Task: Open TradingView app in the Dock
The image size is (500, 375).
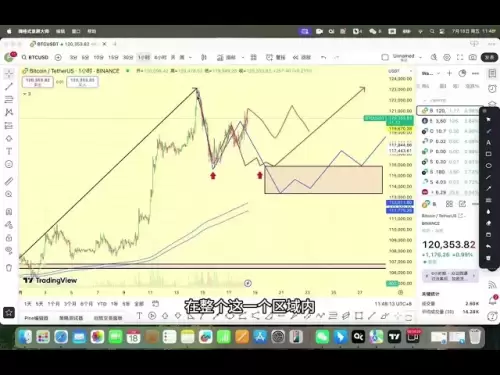Action: (x=394, y=337)
